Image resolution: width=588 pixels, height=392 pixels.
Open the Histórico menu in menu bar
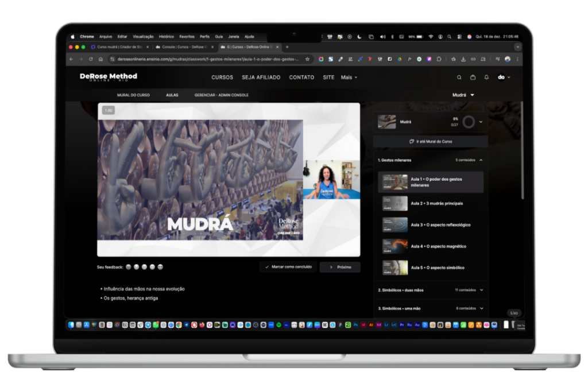[x=166, y=37]
